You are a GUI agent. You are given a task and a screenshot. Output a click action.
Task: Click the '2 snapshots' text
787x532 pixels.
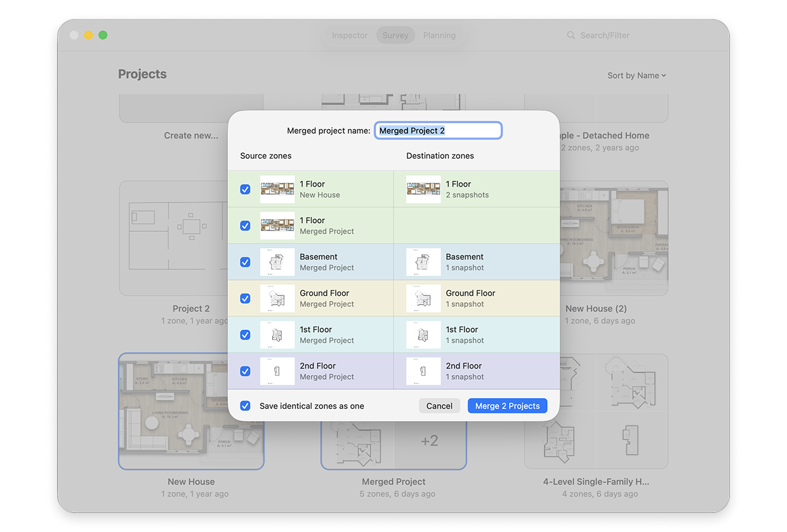pyautogui.click(x=467, y=195)
